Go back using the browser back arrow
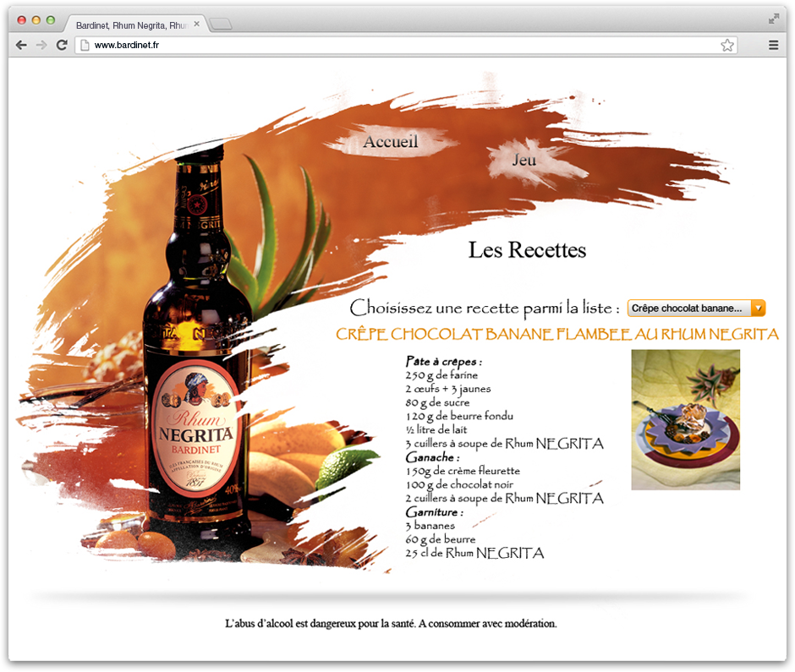The width and height of the screenshot is (795, 672). click(21, 45)
